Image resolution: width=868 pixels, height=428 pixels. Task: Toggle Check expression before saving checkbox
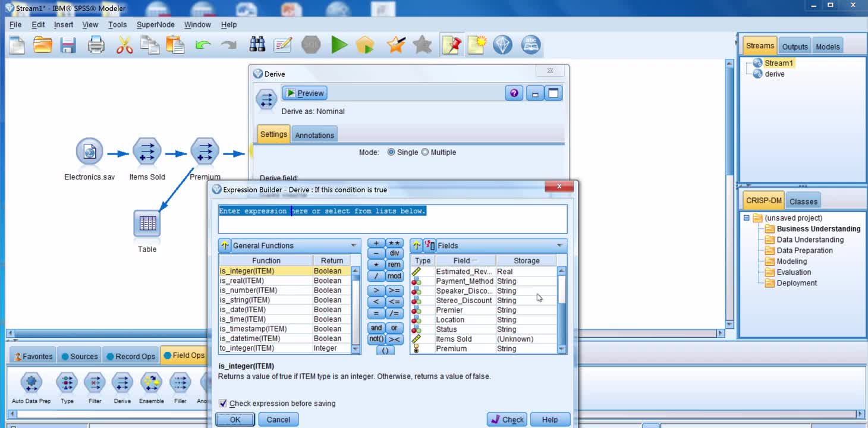pos(223,404)
